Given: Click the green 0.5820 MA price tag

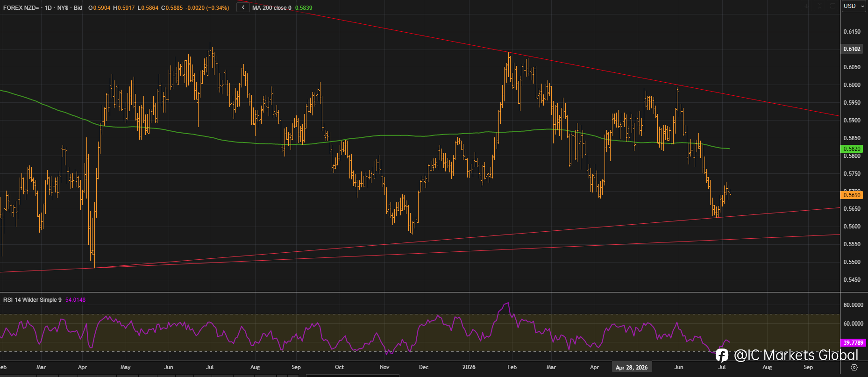Looking at the screenshot, I should point(852,149).
